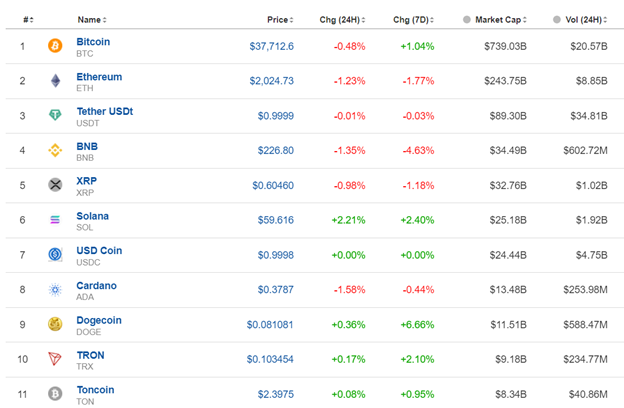Click the BNB yellow logo icon

pos(55,150)
